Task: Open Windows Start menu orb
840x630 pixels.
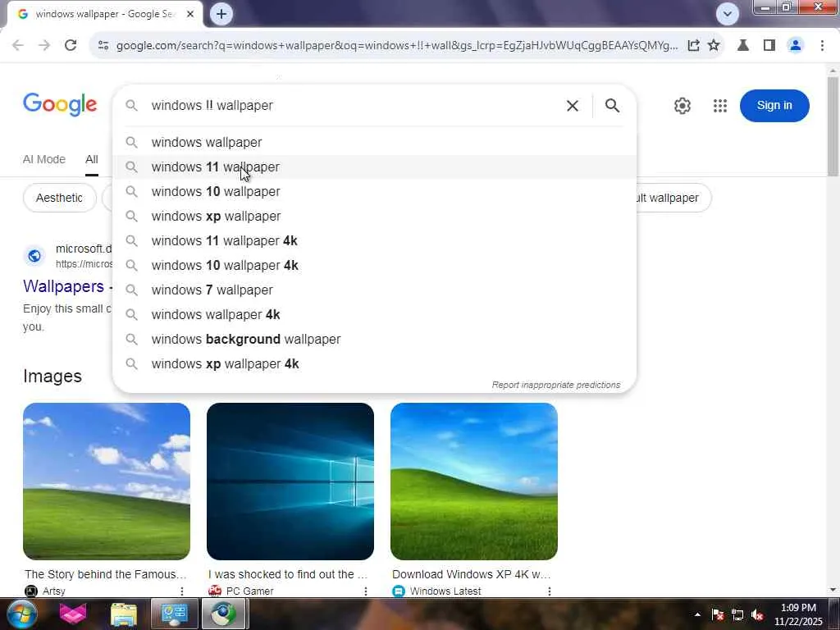Action: click(21, 614)
